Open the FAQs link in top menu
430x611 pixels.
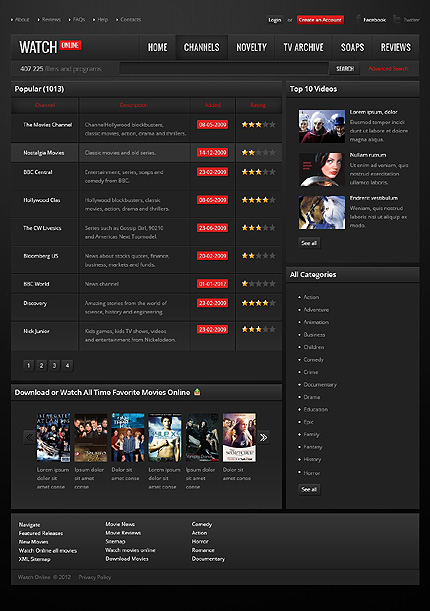coord(79,19)
